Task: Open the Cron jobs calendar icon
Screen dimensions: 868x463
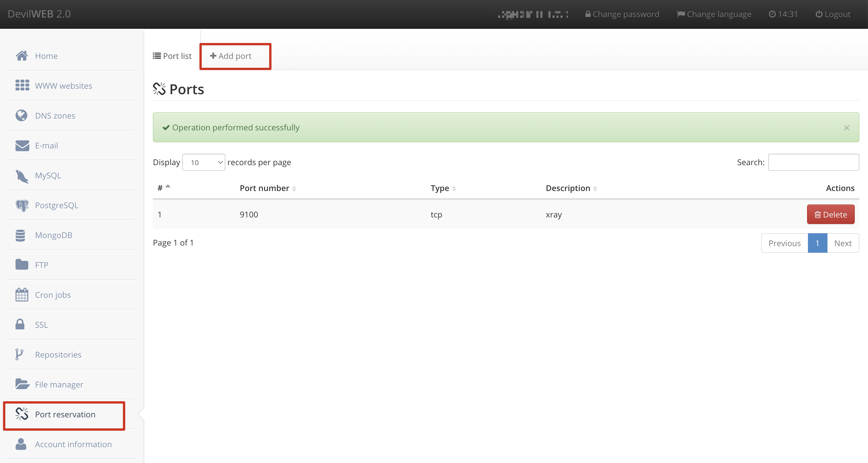Action: pyautogui.click(x=22, y=295)
